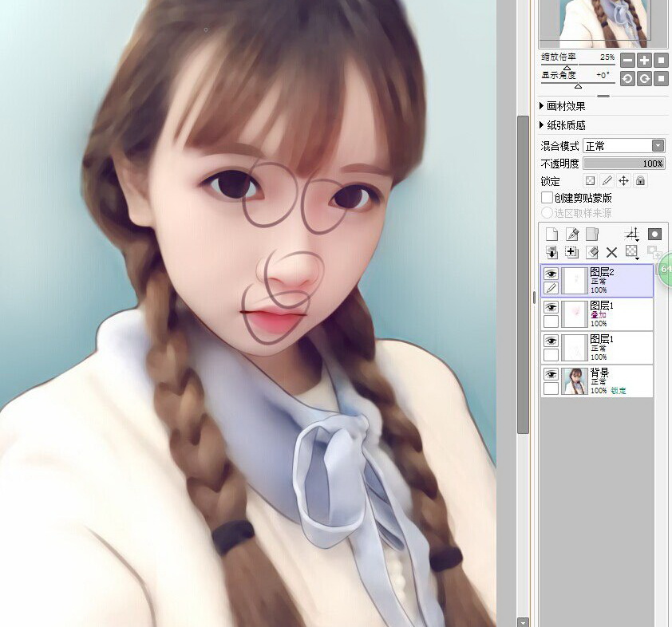The height and width of the screenshot is (627, 672).
Task: Open the 混合模式 blend mode dropdown
Action: tap(623, 146)
